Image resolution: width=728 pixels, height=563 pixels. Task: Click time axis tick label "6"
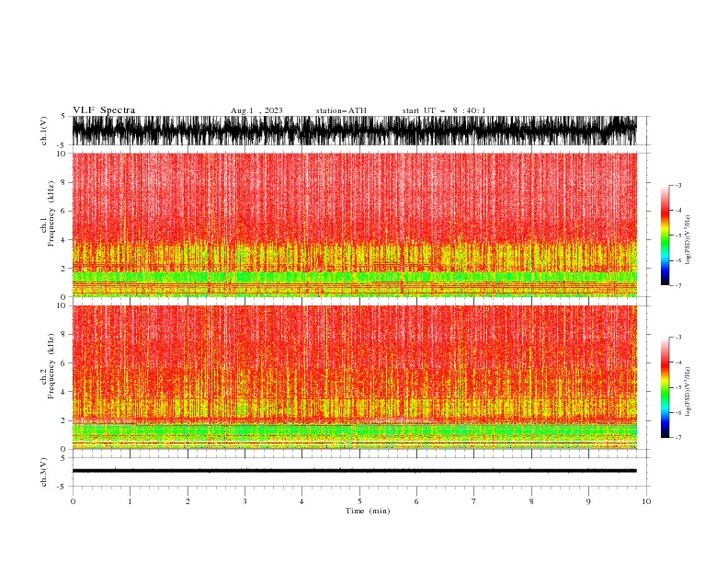point(416,501)
